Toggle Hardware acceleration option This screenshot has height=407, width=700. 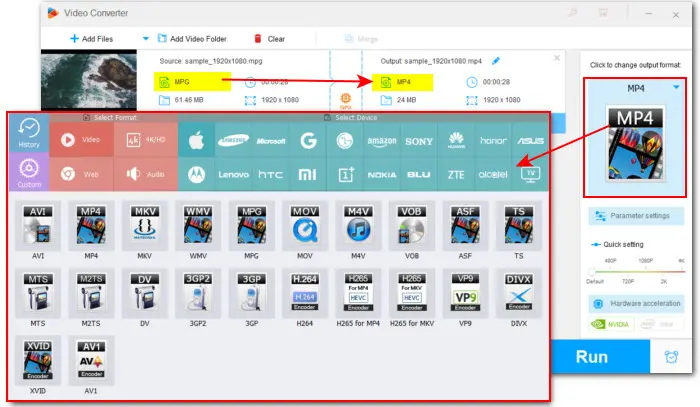click(x=635, y=304)
